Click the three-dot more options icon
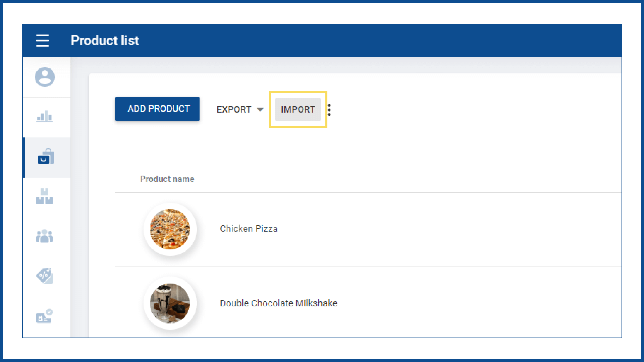644x362 pixels. [x=329, y=110]
